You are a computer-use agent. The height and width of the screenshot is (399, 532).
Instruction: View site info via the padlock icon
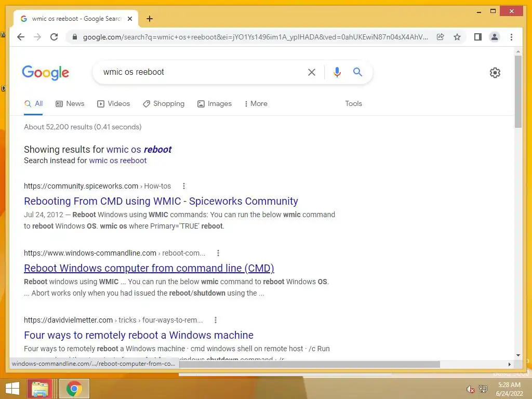75,37
